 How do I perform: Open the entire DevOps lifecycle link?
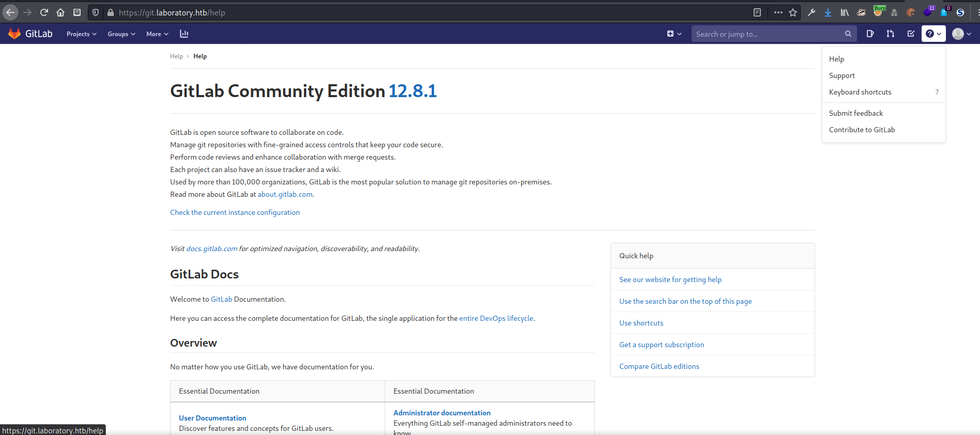click(x=496, y=318)
